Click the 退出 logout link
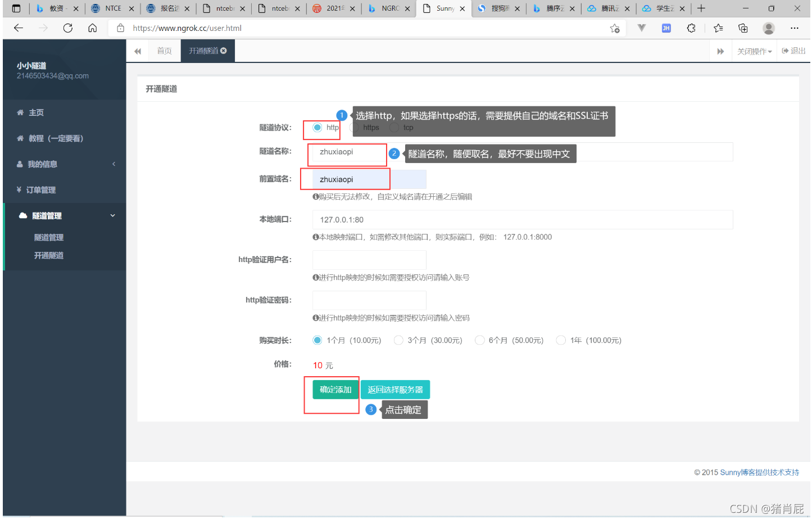 pos(793,51)
